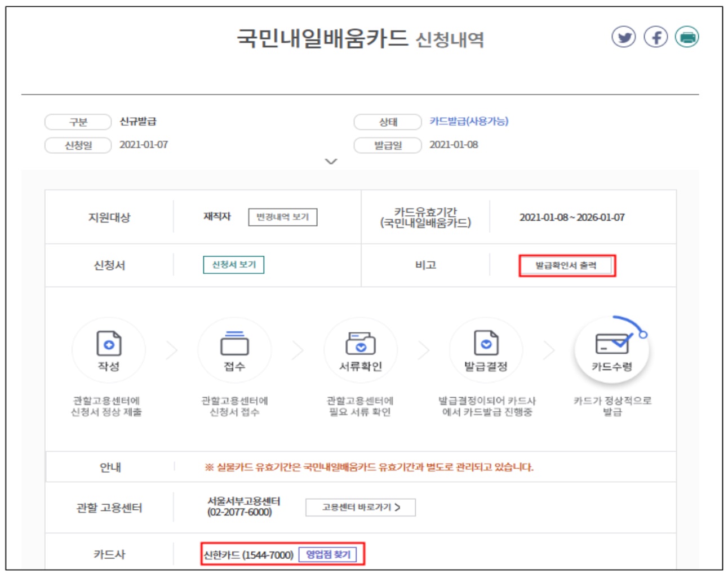Select 서울서부고용센터 phone number text
The height and width of the screenshot is (578, 728).
tap(239, 512)
